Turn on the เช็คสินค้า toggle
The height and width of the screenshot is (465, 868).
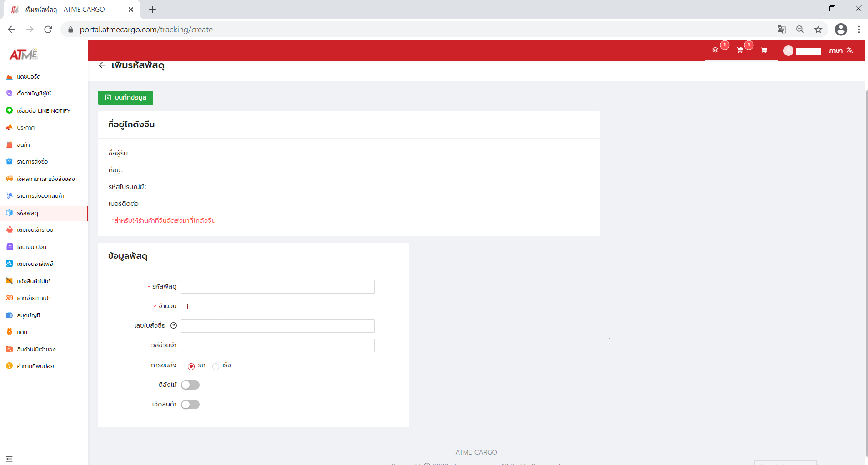click(x=190, y=405)
